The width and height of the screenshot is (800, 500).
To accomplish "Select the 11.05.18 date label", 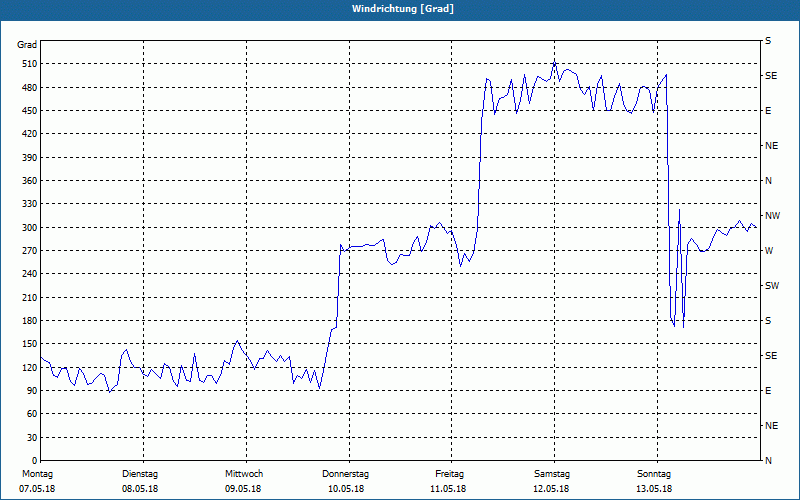I will tap(448, 489).
